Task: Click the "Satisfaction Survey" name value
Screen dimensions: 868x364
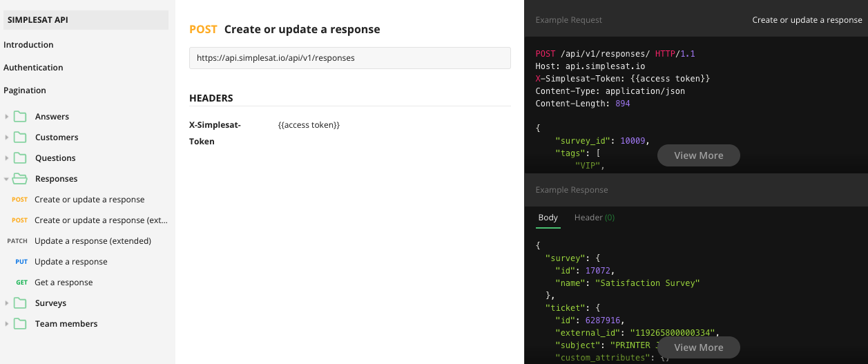Action: (x=648, y=283)
